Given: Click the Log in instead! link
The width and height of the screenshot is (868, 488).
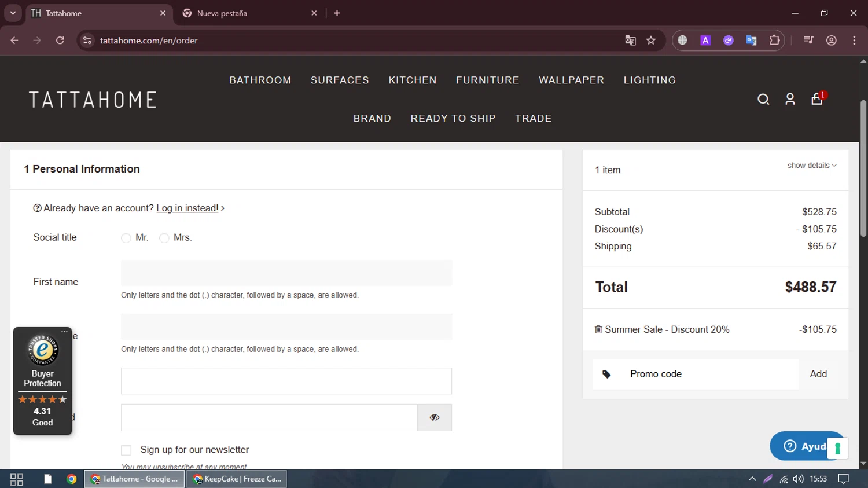Looking at the screenshot, I should 187,208.
